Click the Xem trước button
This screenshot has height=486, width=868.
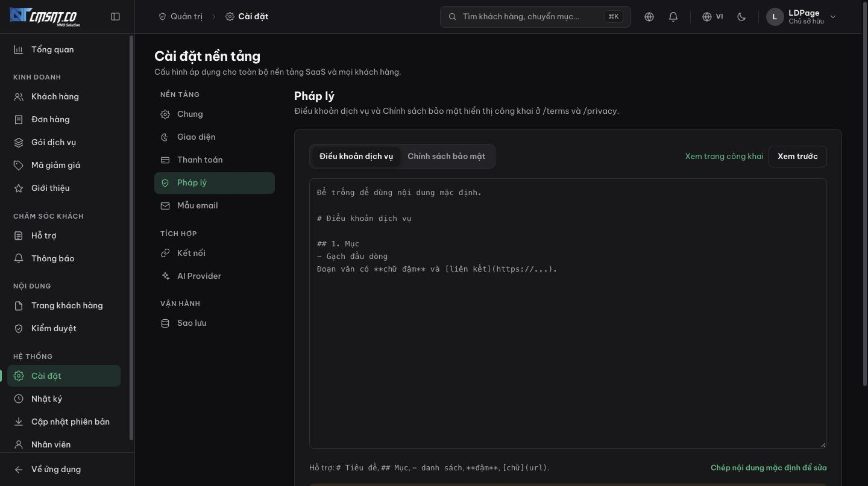(797, 157)
